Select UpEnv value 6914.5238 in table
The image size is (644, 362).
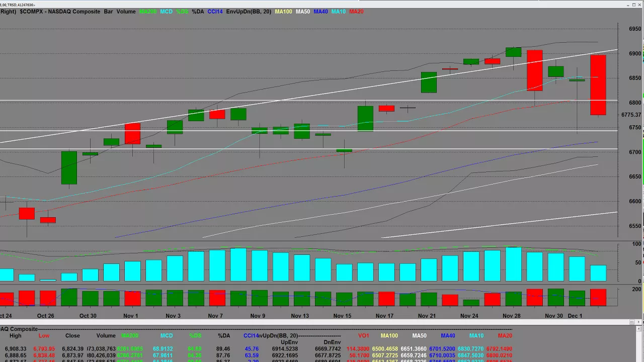[x=285, y=349]
